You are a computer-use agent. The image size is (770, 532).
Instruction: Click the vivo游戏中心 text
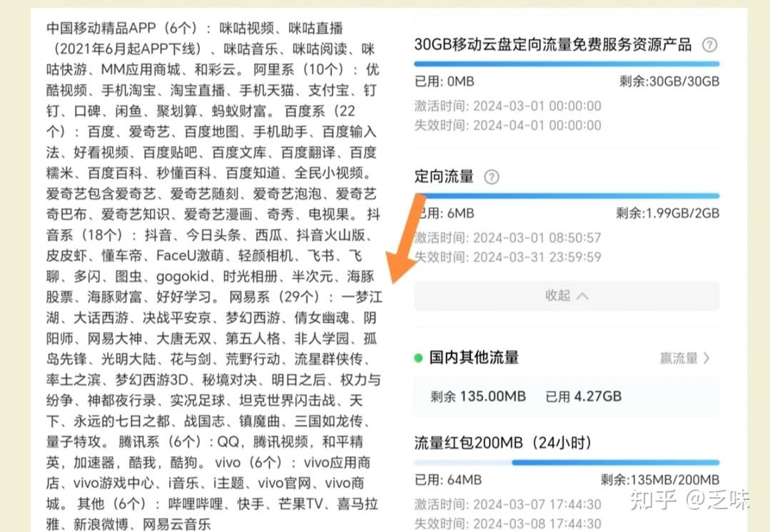coord(113,484)
